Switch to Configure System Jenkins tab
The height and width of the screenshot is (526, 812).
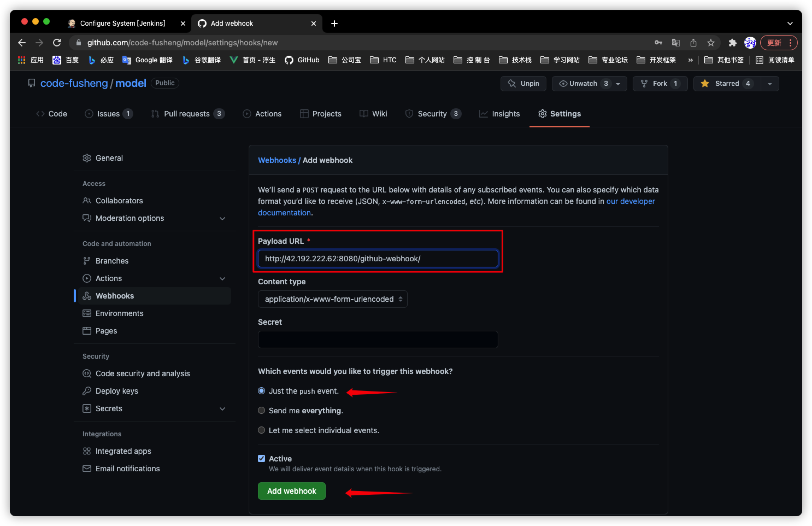pos(123,23)
